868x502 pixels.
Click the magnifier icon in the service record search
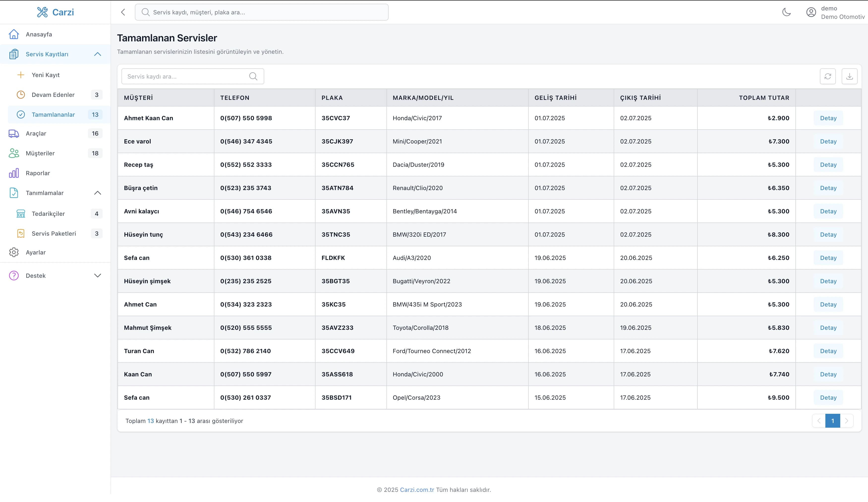click(x=253, y=76)
